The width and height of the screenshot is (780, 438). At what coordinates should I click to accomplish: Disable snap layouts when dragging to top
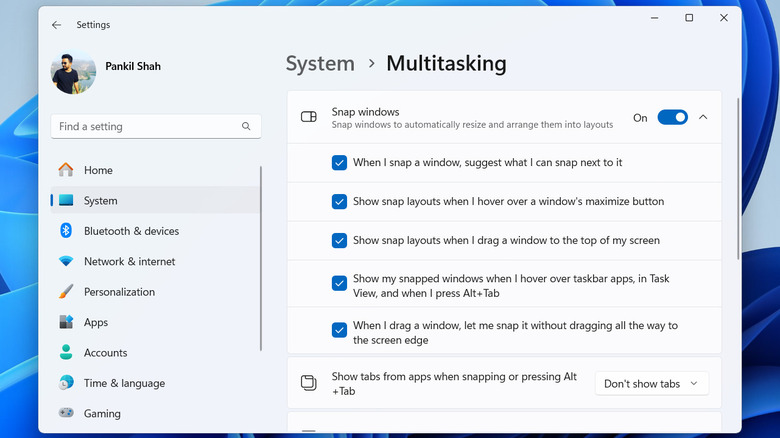[340, 240]
